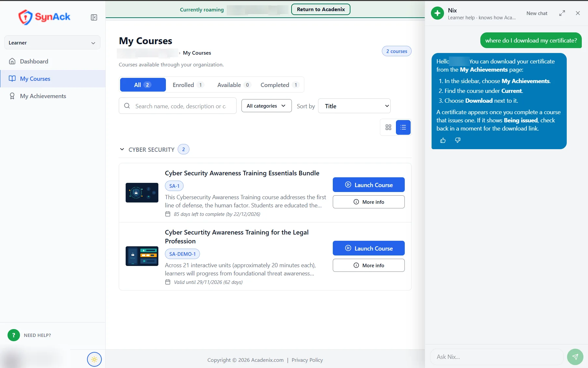Screen dimensions: 588x368
Task: Toggle light theme sun icon
Action: (x=94, y=359)
